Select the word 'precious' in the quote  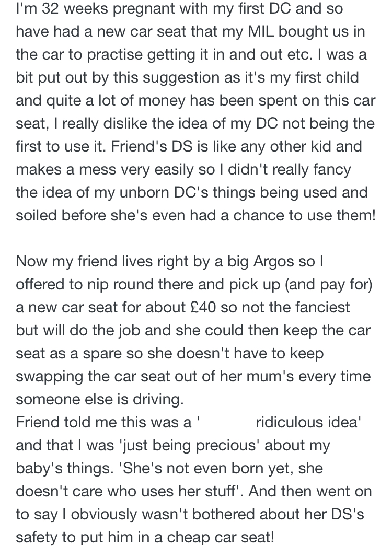[227, 445]
